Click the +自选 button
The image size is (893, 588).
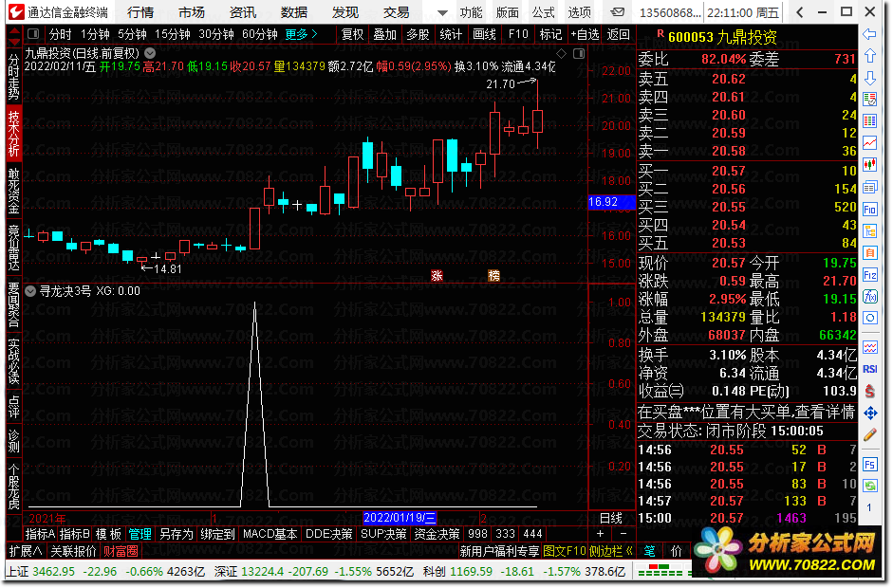585,34
